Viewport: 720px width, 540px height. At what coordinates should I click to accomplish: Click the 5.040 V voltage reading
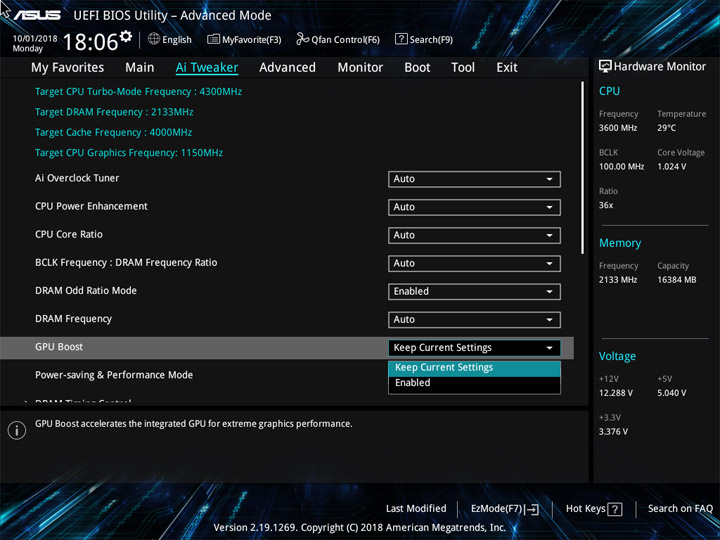672,393
